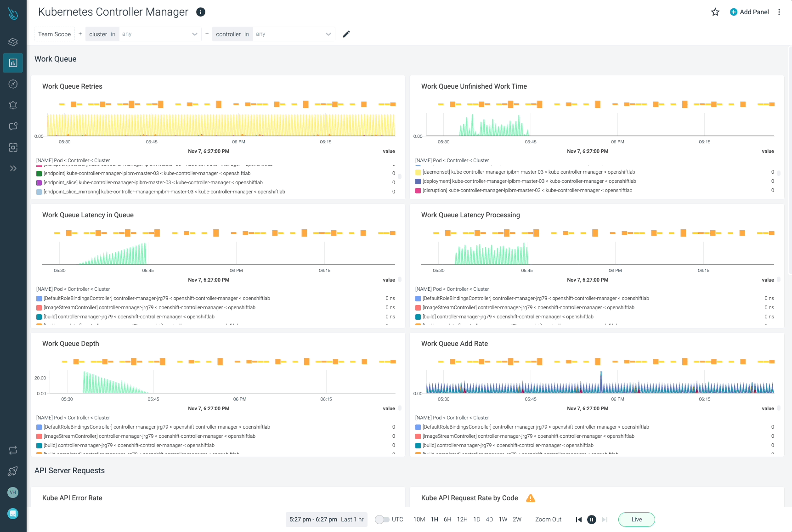Open the rocket Get Started icon

click(13, 471)
